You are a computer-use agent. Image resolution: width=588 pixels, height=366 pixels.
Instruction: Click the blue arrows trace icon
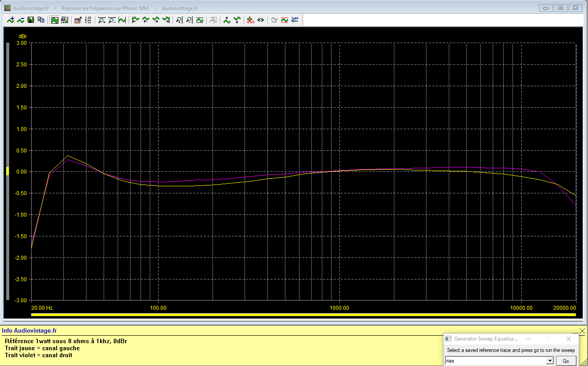click(x=294, y=20)
